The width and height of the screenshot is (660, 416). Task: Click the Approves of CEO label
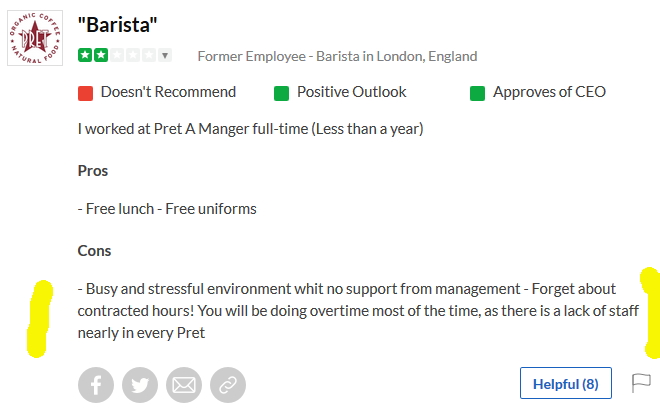(549, 92)
